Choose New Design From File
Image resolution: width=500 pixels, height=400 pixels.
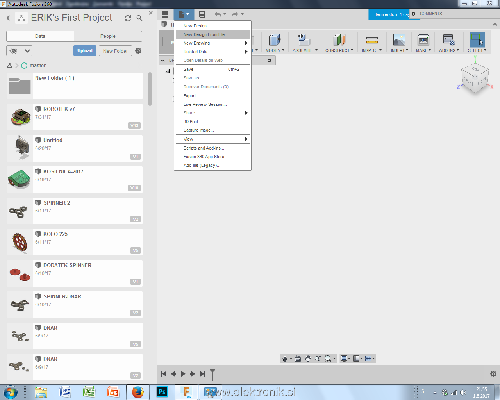212,34
